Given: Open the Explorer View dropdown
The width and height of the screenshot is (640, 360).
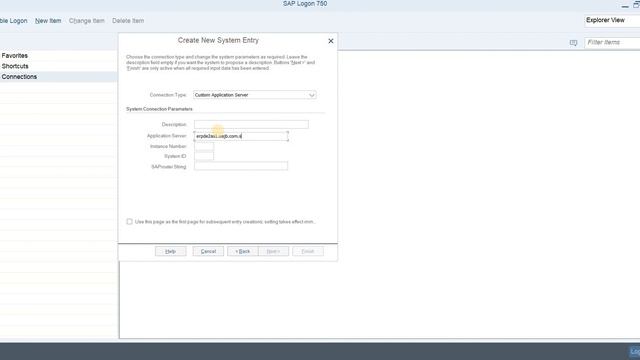Looking at the screenshot, I should click(x=612, y=20).
